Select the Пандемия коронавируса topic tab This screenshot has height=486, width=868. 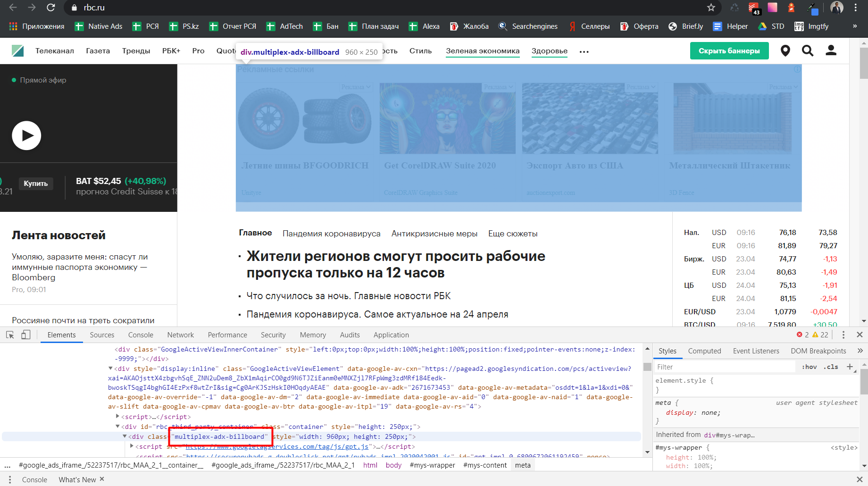pyautogui.click(x=332, y=234)
